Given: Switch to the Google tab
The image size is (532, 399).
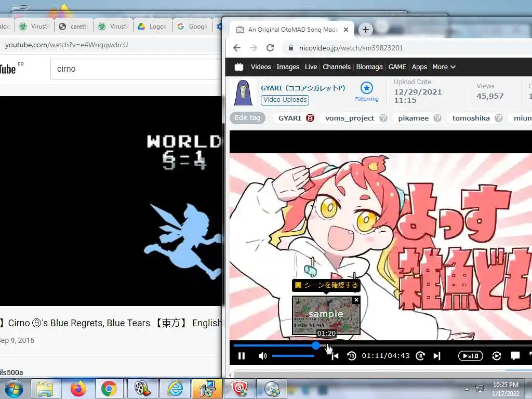Looking at the screenshot, I should [x=193, y=26].
